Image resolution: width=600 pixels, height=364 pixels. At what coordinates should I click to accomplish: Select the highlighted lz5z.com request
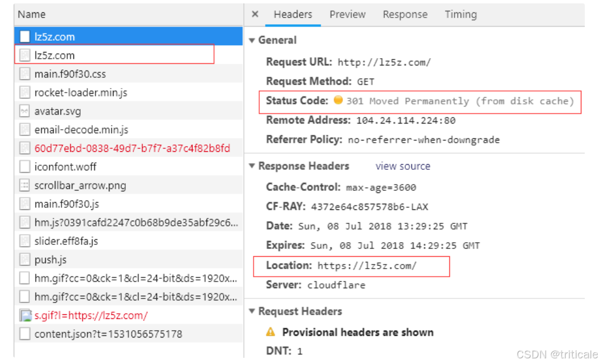(x=129, y=36)
